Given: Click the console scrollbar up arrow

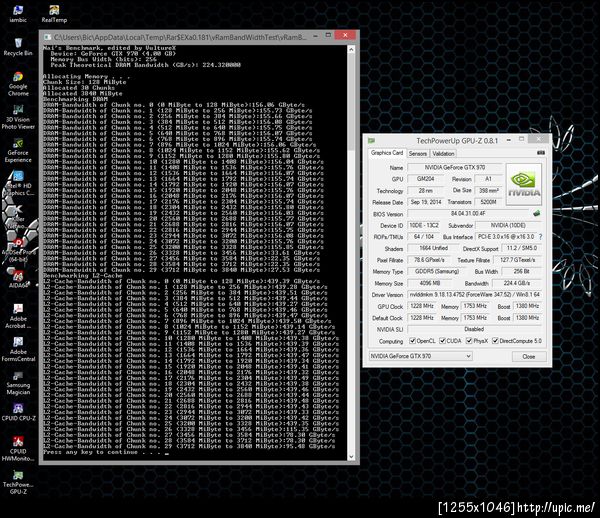Looking at the screenshot, I should point(351,49).
